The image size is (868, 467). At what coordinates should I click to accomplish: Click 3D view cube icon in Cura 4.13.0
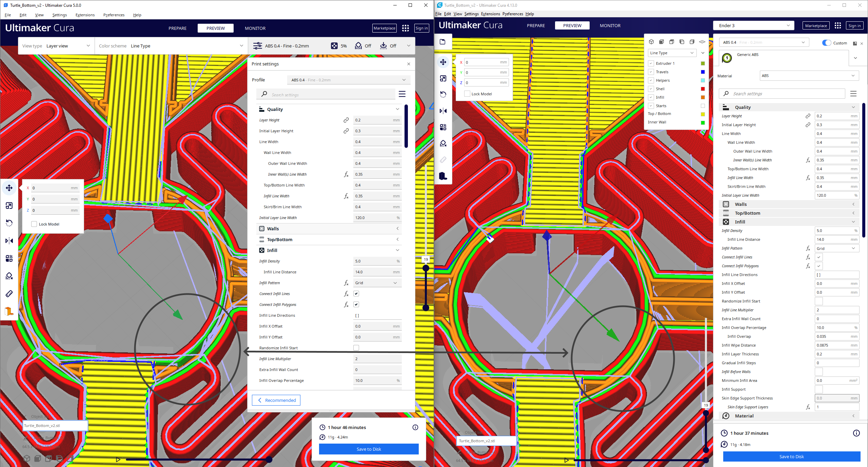(651, 42)
